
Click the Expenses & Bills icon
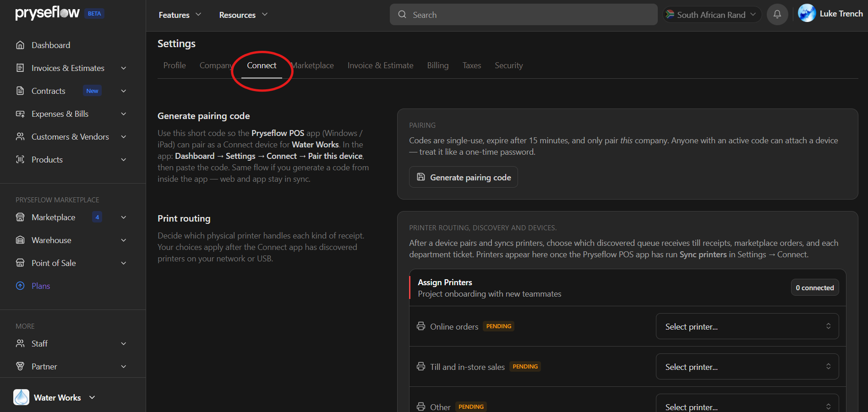coord(20,114)
